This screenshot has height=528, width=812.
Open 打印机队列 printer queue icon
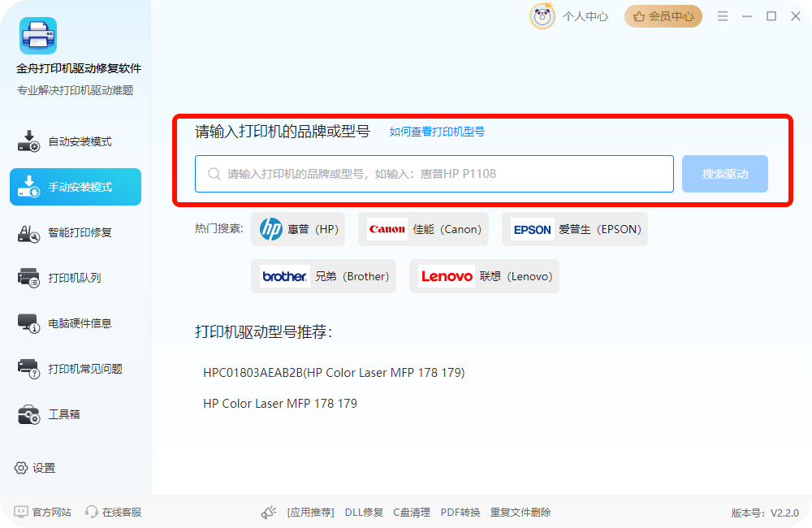[x=28, y=278]
